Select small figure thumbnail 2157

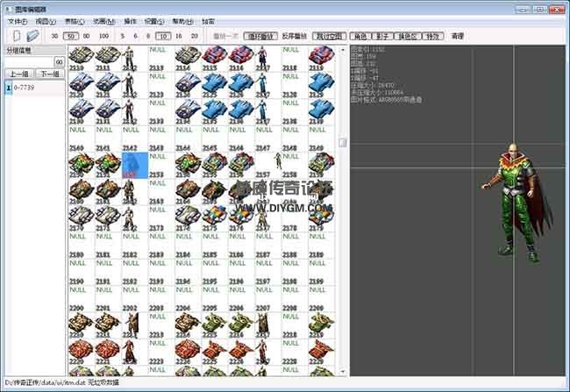pos(268,165)
